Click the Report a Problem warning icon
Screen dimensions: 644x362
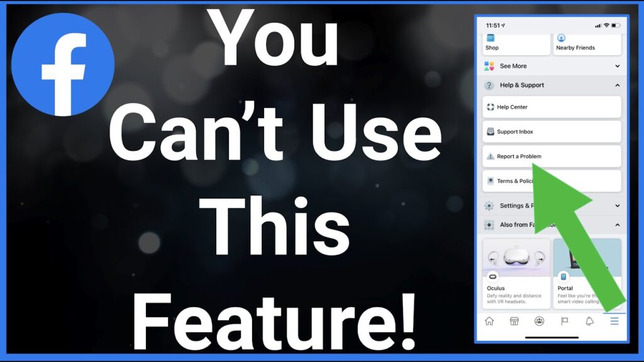click(491, 156)
